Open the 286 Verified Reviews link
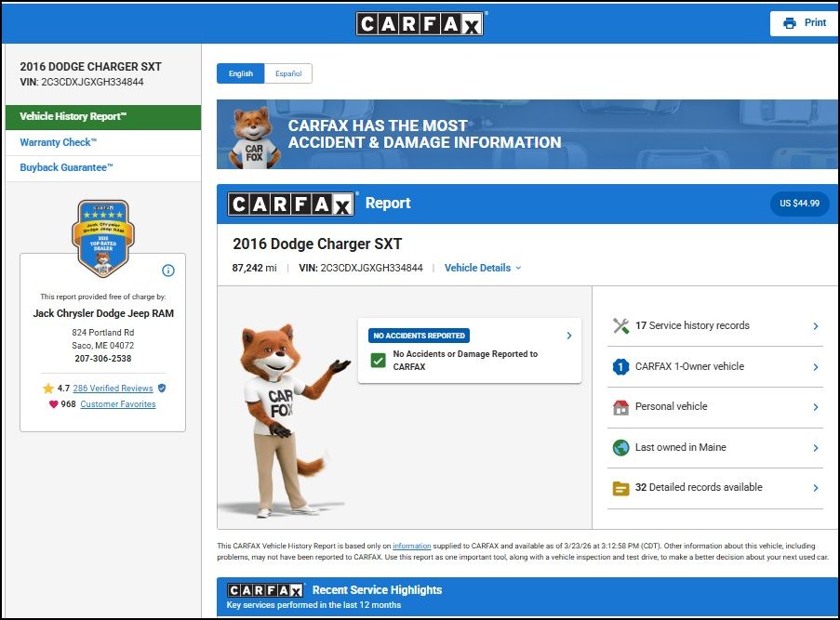The image size is (840, 620). point(113,389)
